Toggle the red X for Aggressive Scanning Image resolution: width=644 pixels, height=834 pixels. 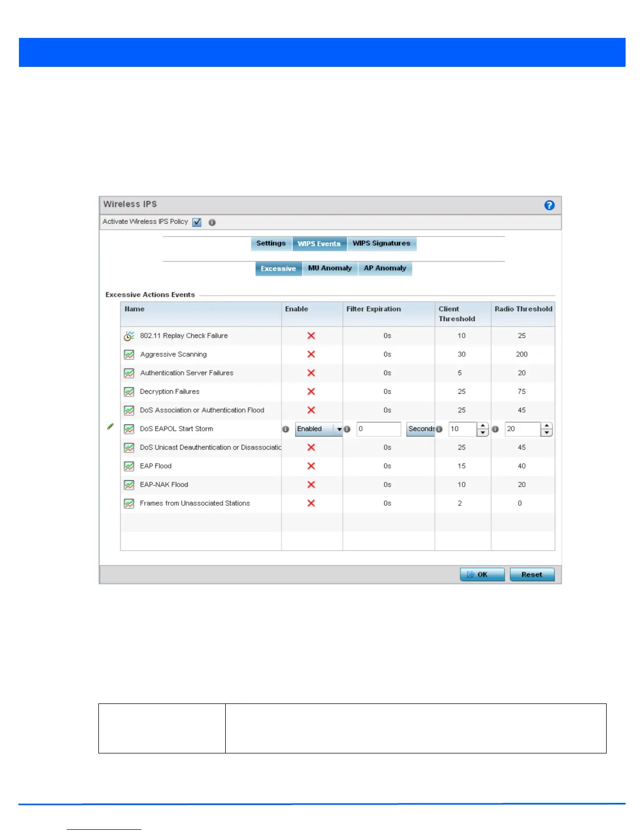[x=311, y=354]
